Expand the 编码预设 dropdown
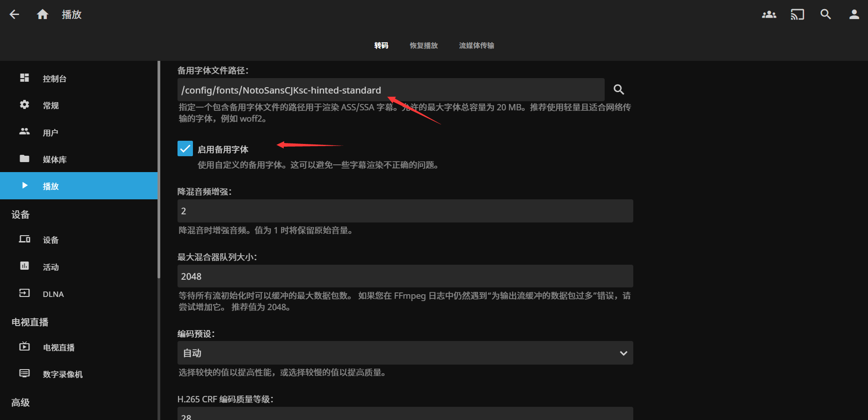This screenshot has height=420, width=868. tap(405, 353)
